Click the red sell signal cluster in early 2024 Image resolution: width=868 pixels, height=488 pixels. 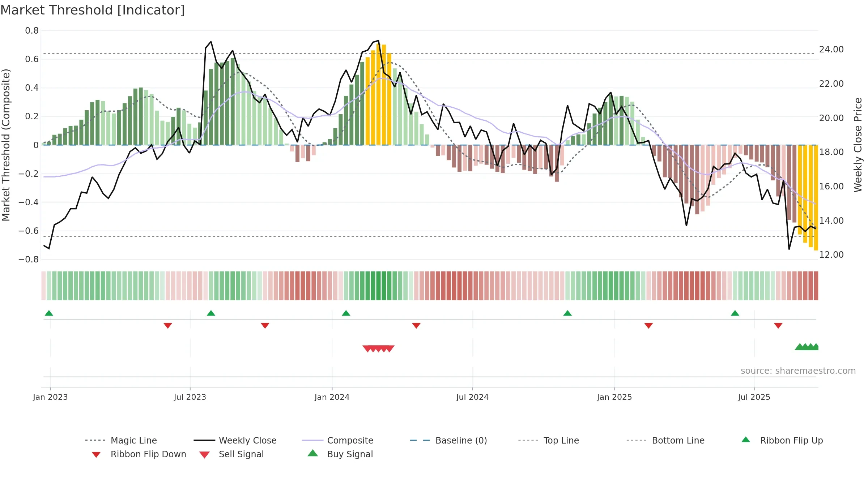378,348
